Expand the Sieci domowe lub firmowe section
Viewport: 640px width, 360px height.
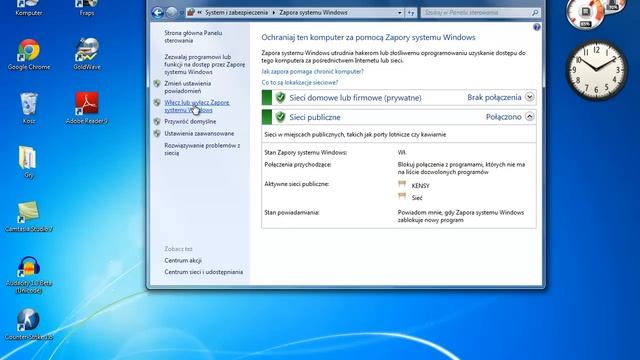pos(529,97)
